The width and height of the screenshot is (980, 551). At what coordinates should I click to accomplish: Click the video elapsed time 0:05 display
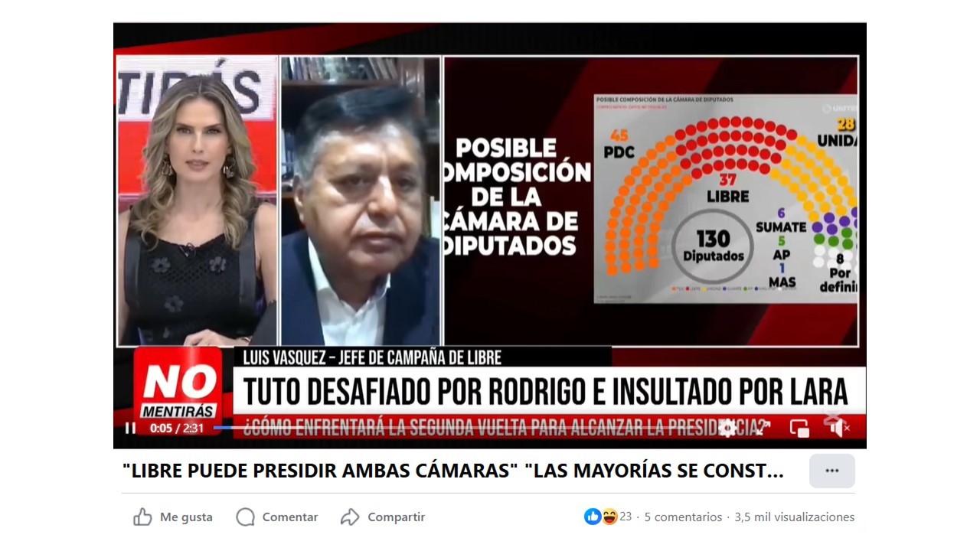pos(161,429)
